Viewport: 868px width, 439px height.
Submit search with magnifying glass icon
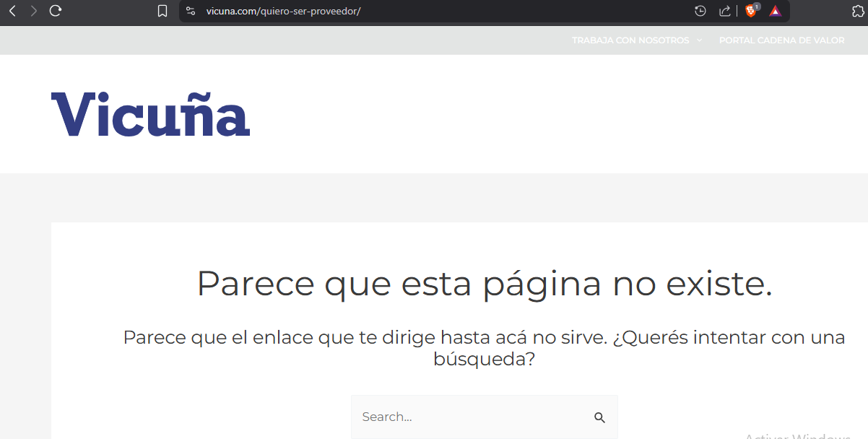coord(599,417)
